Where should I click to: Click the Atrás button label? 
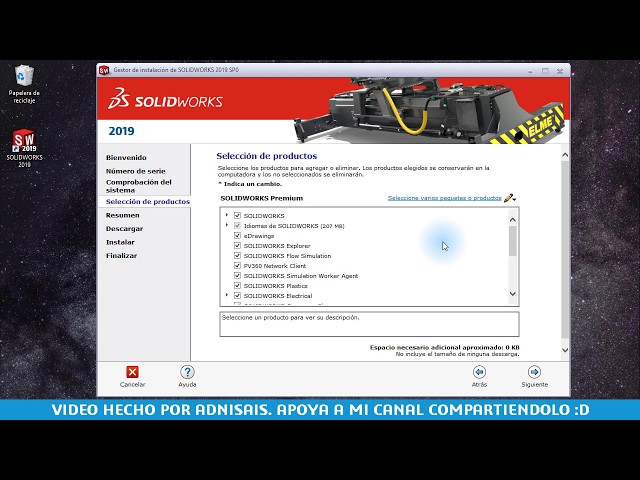[x=479, y=384]
